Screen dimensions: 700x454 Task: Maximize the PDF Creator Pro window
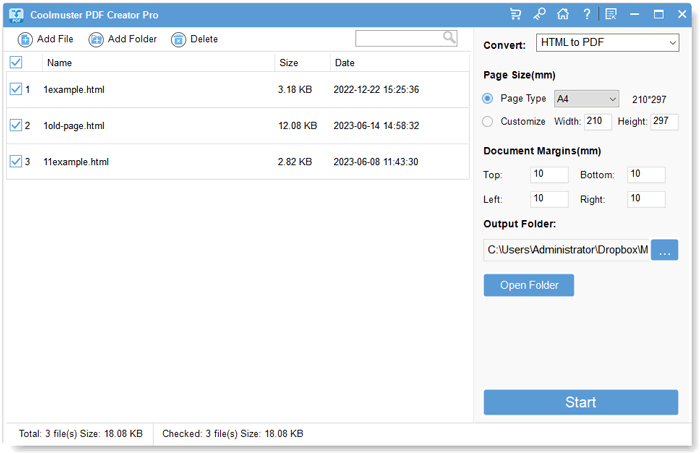point(658,14)
